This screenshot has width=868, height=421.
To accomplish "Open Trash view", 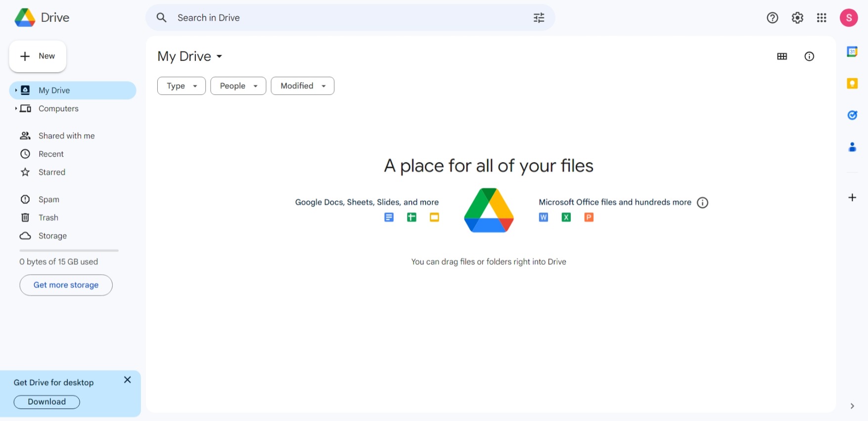I will [x=73, y=217].
